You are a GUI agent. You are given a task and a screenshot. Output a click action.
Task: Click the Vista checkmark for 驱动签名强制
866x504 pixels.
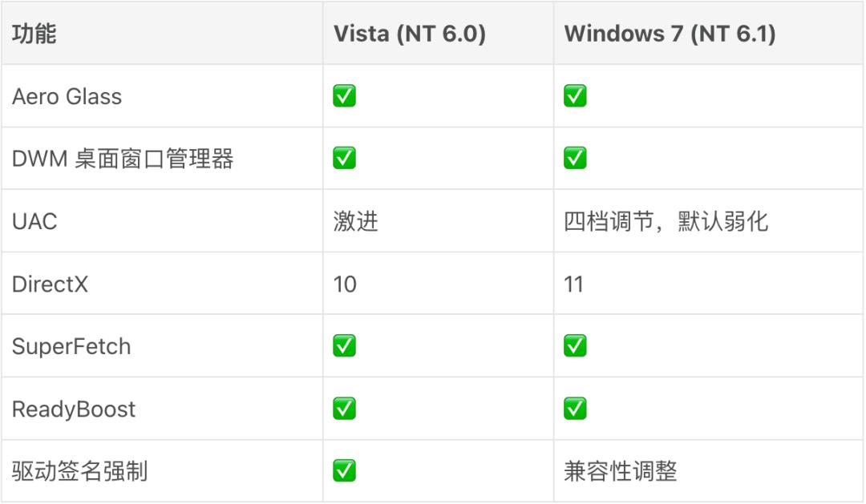point(344,471)
